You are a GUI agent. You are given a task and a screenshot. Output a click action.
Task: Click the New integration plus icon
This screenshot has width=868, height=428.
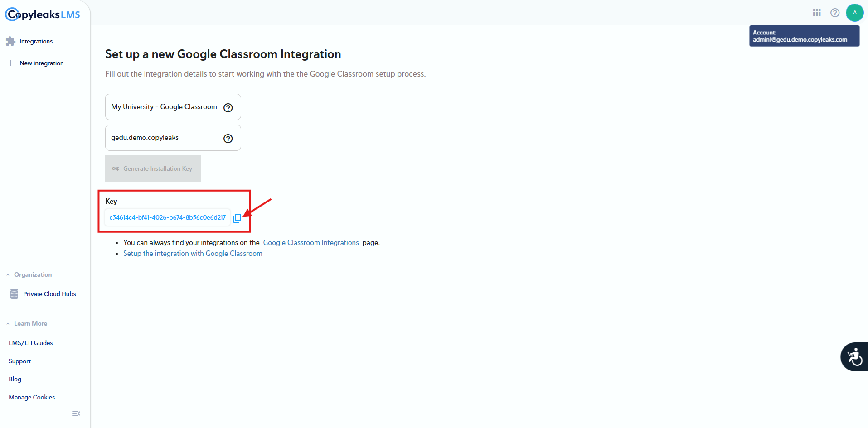pyautogui.click(x=10, y=63)
